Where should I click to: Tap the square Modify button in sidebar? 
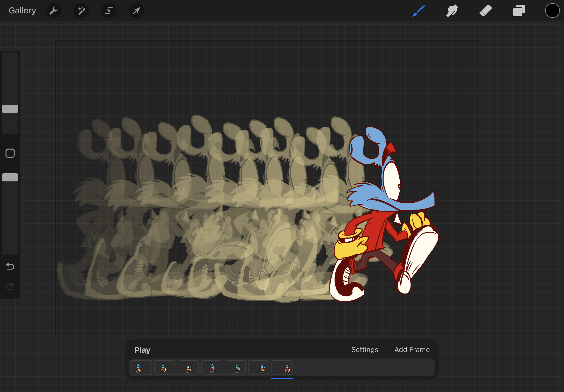click(10, 153)
